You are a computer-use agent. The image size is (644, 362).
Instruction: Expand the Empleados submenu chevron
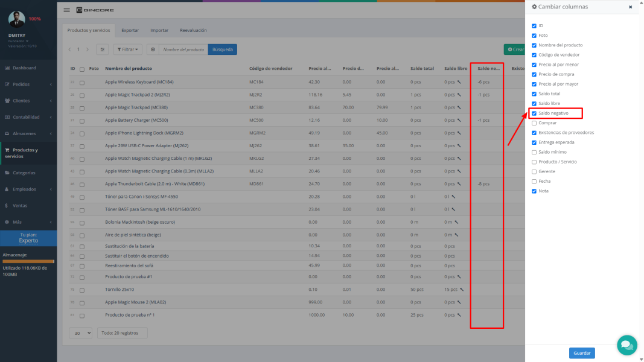click(x=51, y=189)
